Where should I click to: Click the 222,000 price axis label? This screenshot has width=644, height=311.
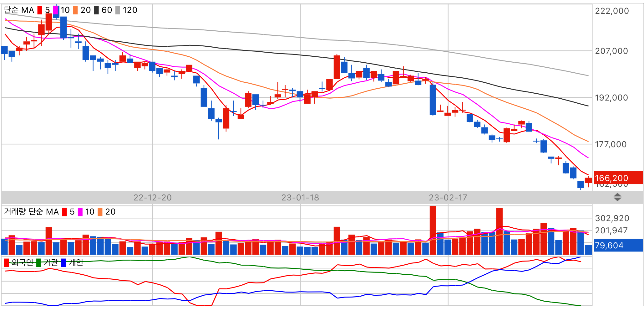612,11
